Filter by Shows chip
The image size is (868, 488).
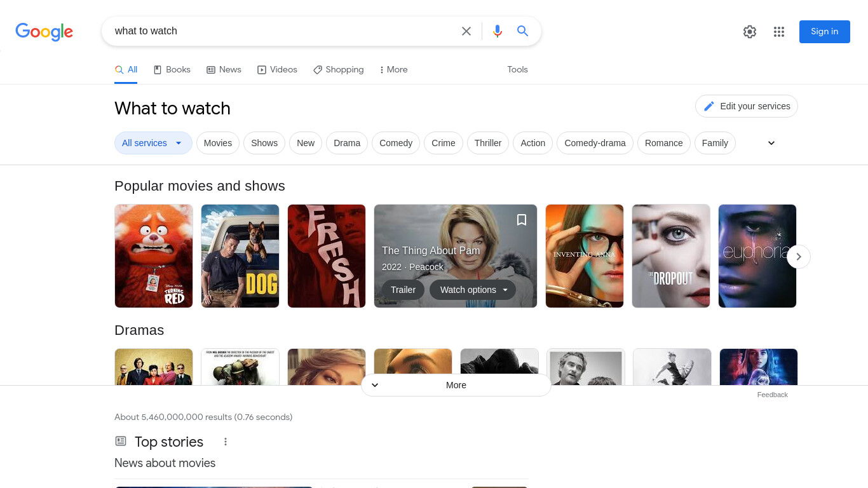tap(264, 143)
